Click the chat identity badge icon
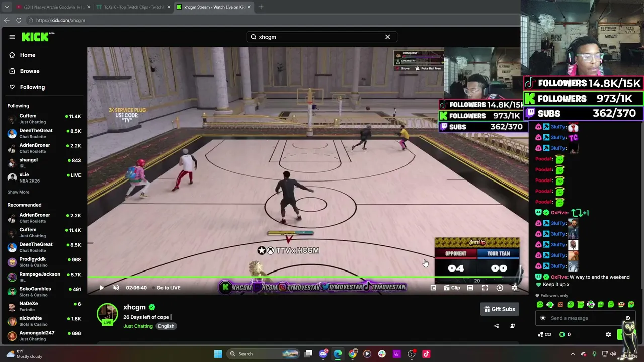This screenshot has width=644, height=362. point(543,318)
